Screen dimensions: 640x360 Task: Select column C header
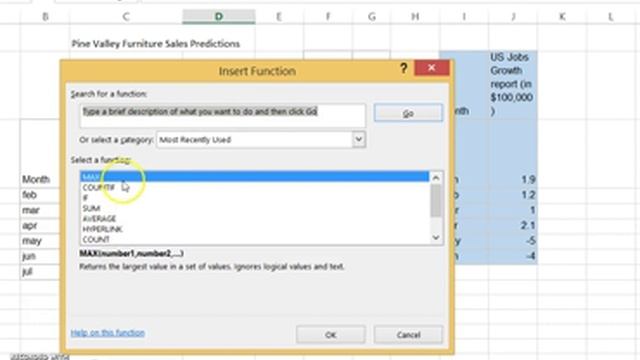(126, 17)
